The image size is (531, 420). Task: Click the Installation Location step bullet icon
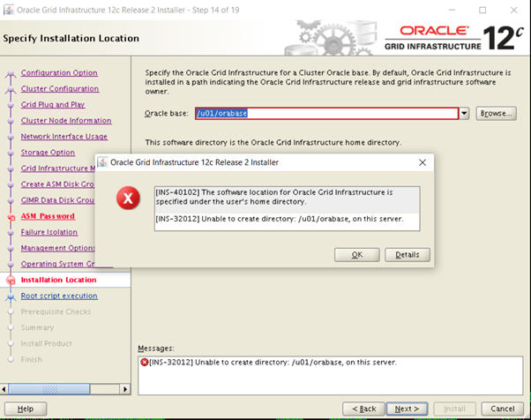11,281
